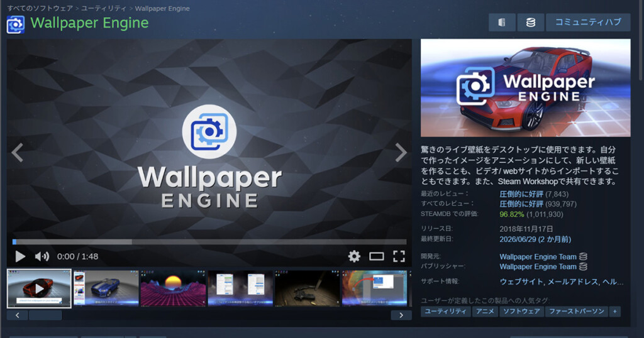Select the synthwave sunset thumbnail

pos(173,288)
